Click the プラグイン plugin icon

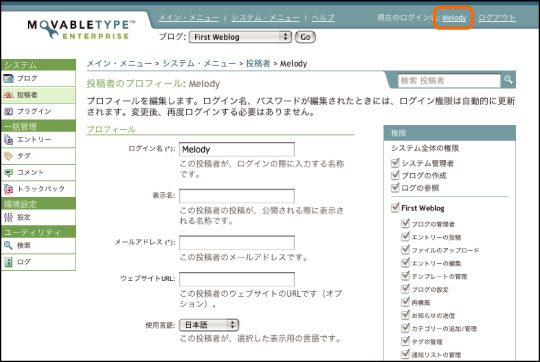tap(8, 111)
